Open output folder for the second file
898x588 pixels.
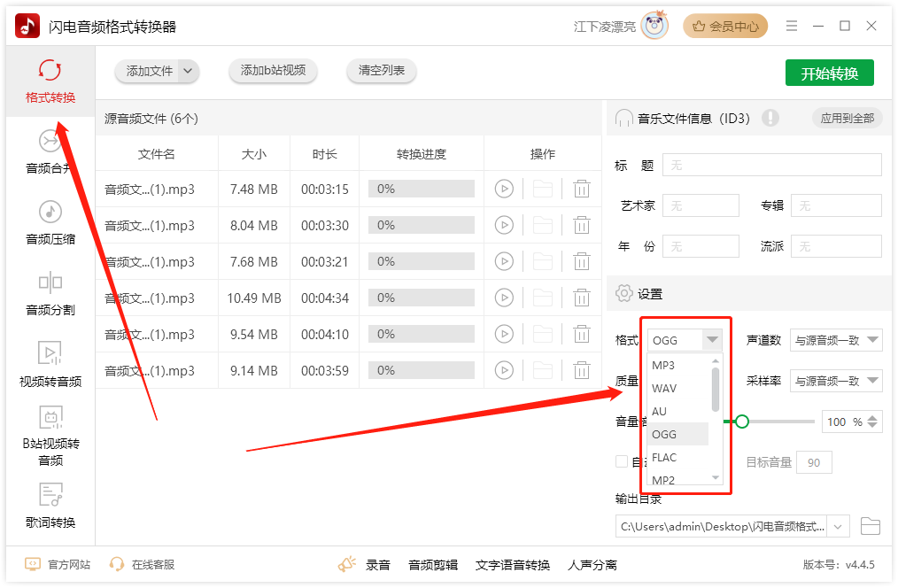(543, 225)
